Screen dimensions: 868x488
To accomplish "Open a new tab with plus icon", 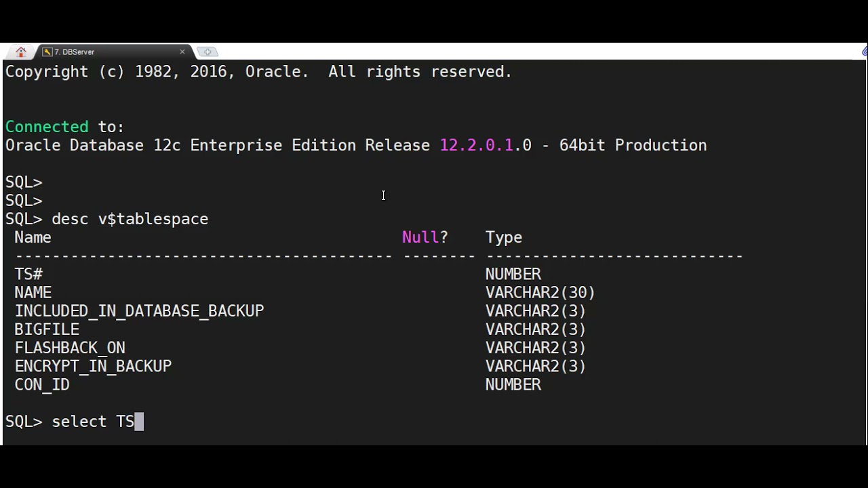I will 207,52.
